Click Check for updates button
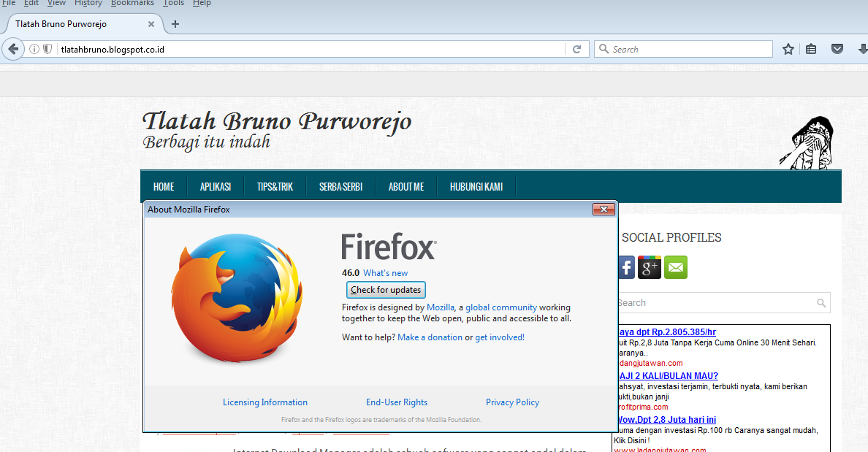Viewport: 868px width, 452px height. [386, 290]
